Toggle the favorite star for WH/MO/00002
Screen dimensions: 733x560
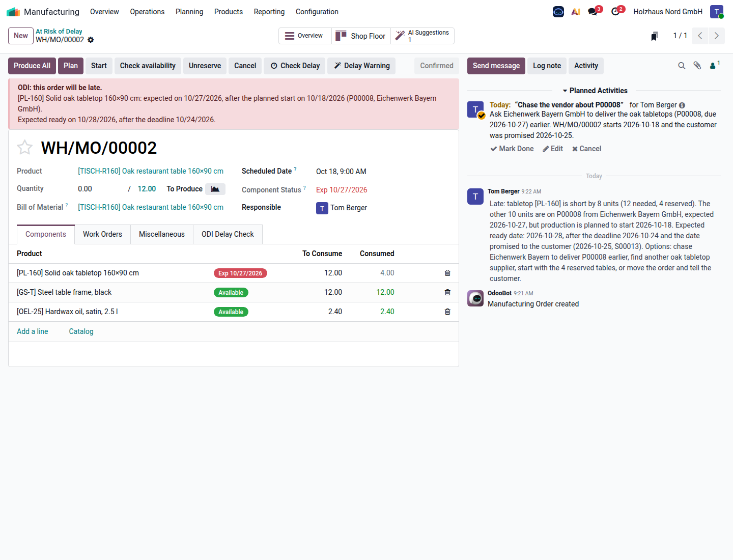[24, 148]
